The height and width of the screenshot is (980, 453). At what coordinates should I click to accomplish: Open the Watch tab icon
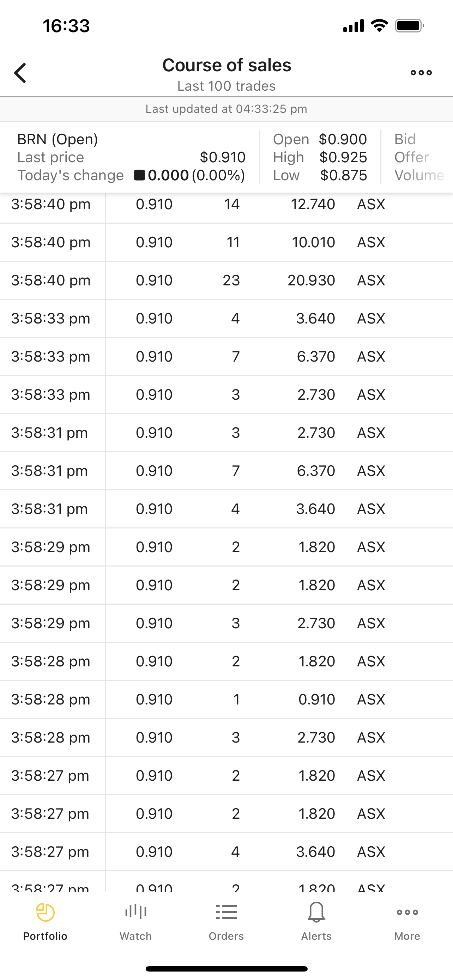pos(136,912)
